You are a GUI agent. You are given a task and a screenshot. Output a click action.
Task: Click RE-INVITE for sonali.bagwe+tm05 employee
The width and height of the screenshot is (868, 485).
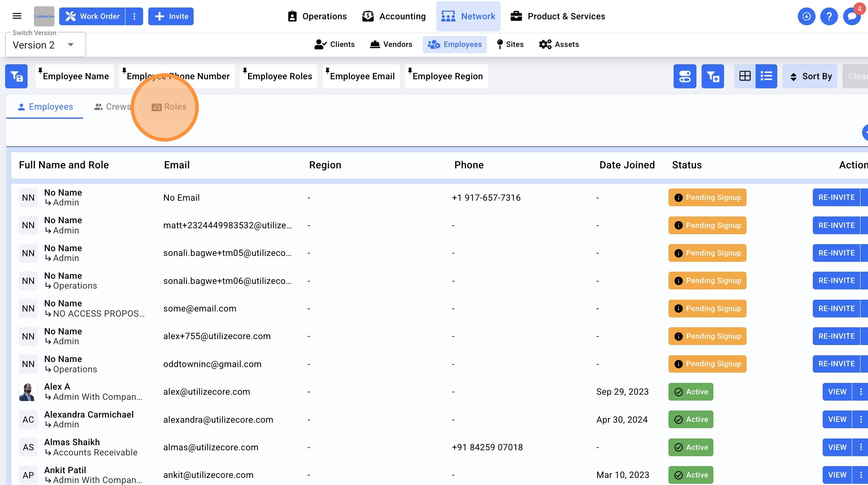[x=836, y=253]
